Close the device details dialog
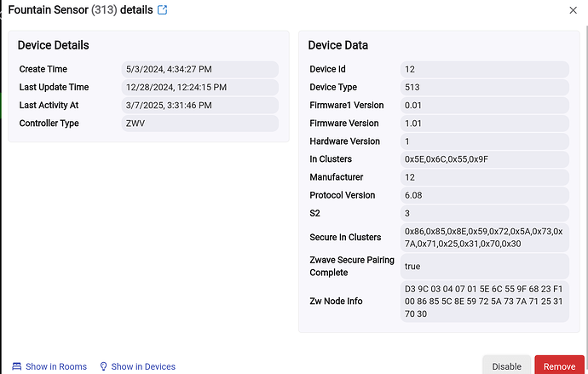The height and width of the screenshot is (374, 588). (573, 10)
